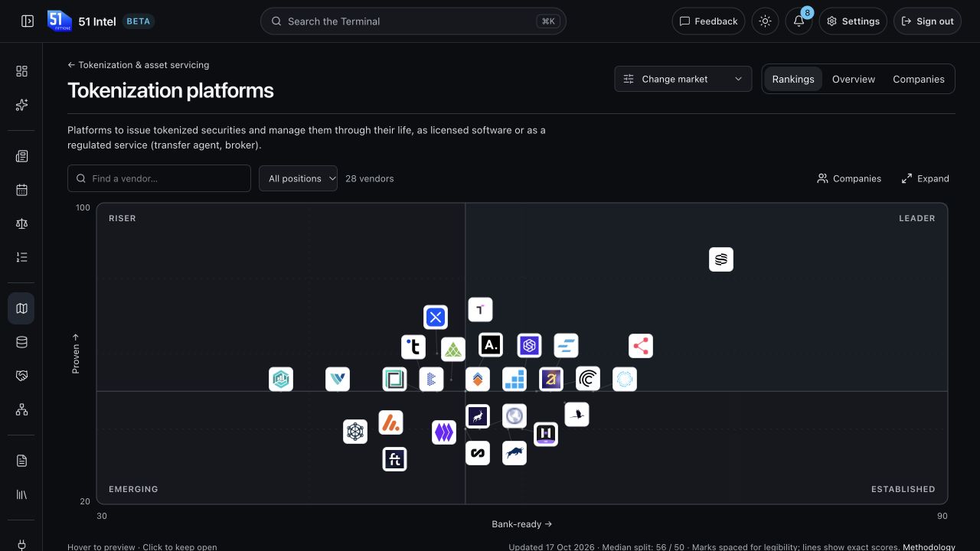Screen dimensions: 980x551
Task: Collapse the sidebar panel toggle
Action: [28, 21]
